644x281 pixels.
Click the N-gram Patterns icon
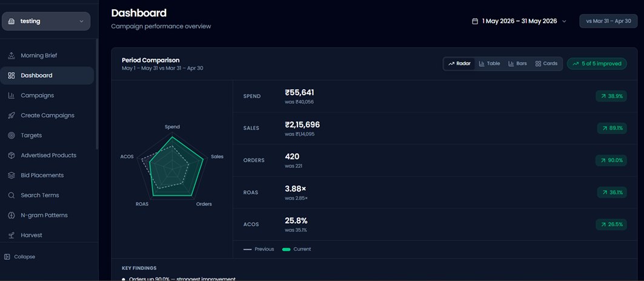[12, 215]
